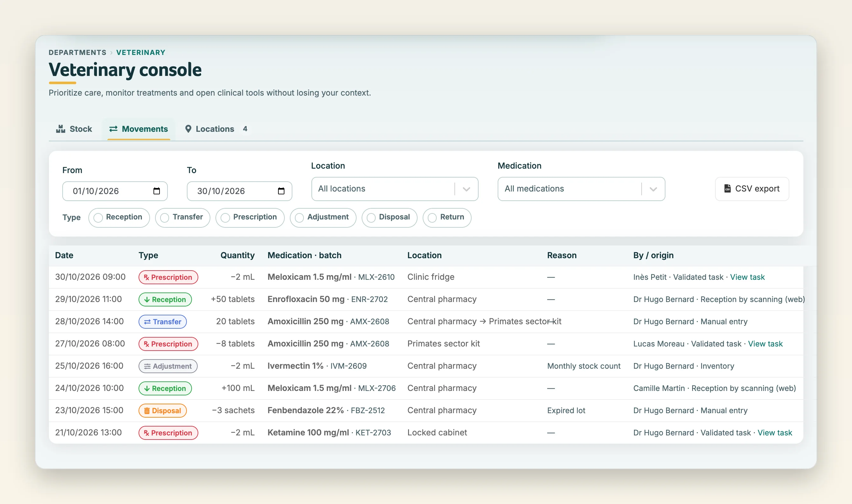This screenshot has height=504, width=852.
Task: Click the +50 tablets quantity
Action: click(x=232, y=299)
